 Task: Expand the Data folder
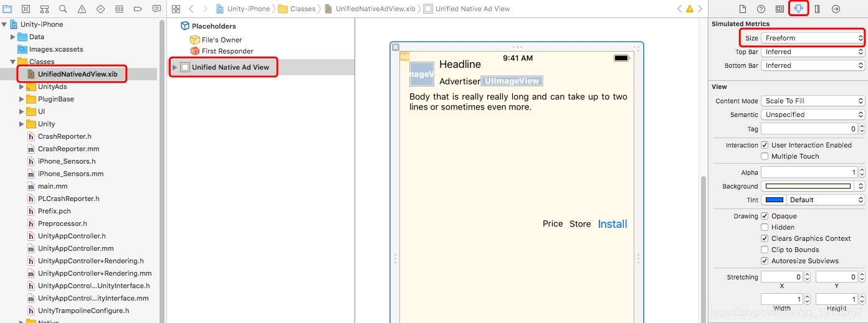[x=13, y=37]
